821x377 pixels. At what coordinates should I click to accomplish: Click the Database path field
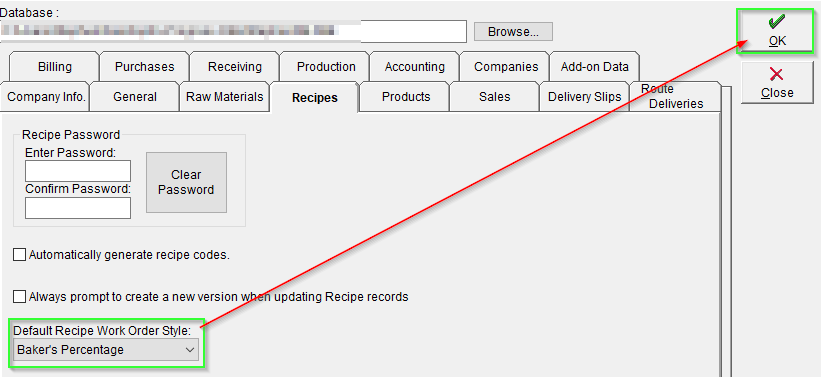click(x=234, y=31)
